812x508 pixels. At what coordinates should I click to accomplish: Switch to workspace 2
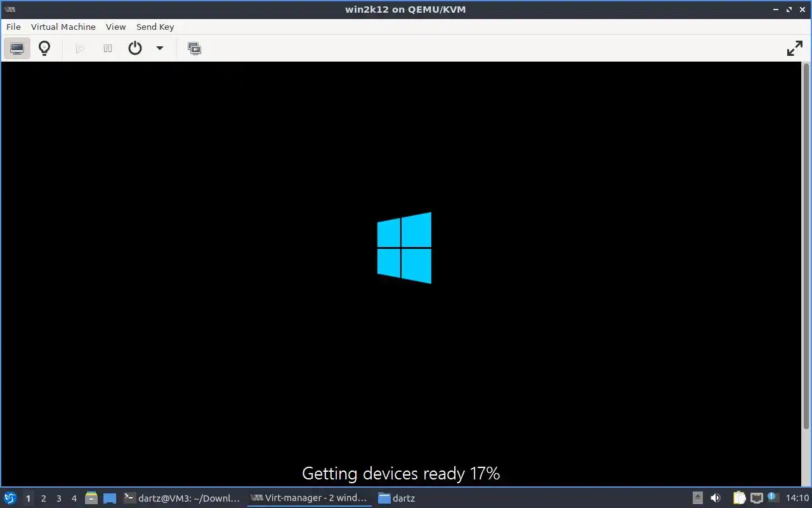pyautogui.click(x=43, y=498)
